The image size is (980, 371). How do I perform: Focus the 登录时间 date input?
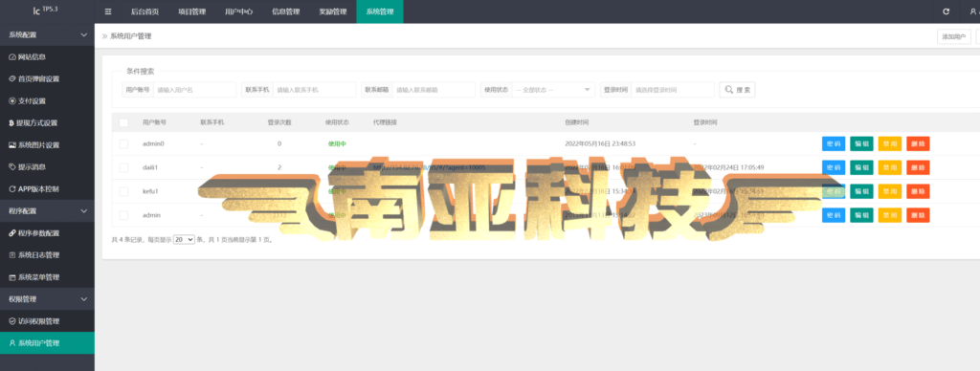tap(673, 90)
